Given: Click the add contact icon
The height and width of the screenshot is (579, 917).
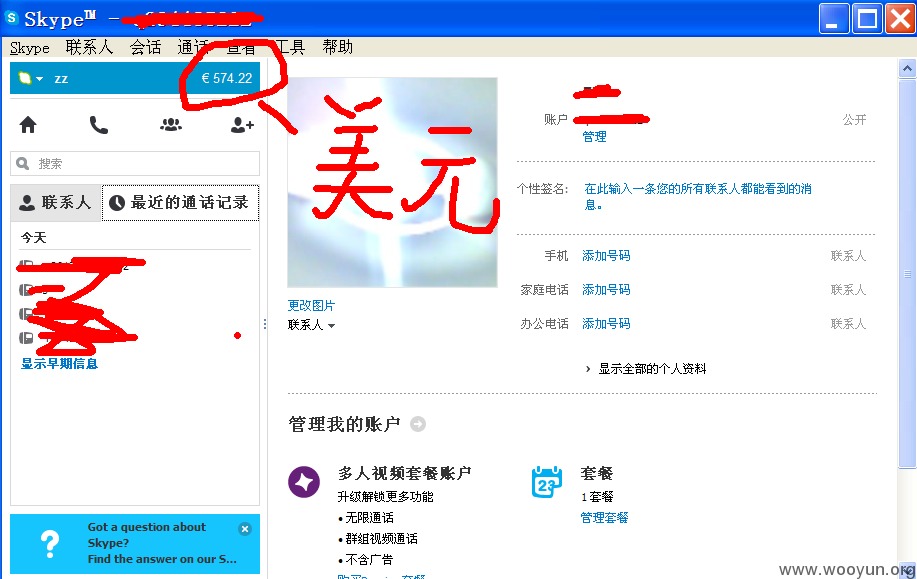Looking at the screenshot, I should (x=242, y=125).
